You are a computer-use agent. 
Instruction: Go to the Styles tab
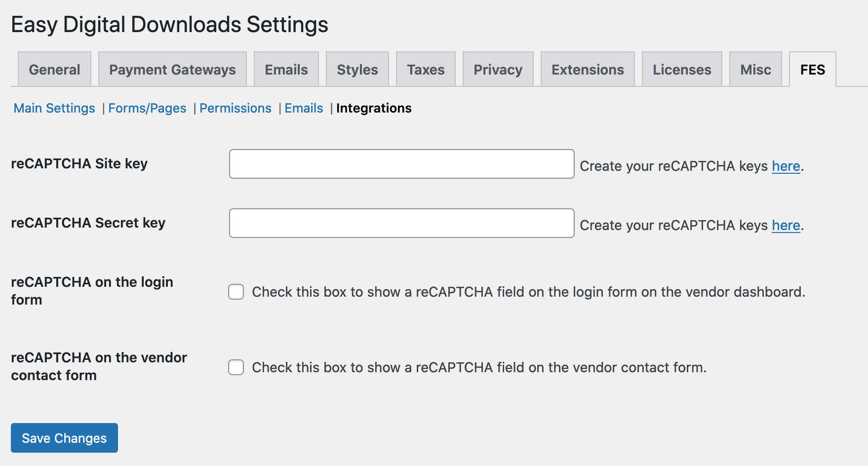pos(357,70)
